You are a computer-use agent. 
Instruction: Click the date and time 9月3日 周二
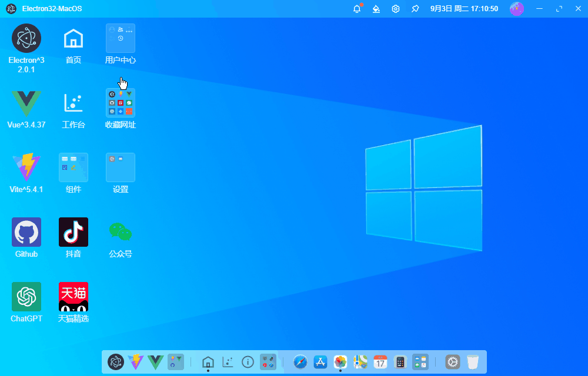(465, 9)
